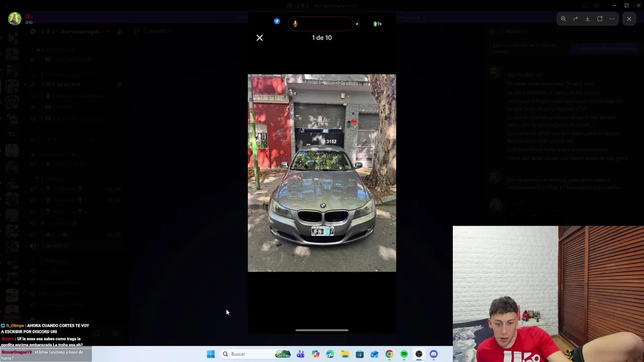Download the image with the save icon
Viewport: 644px width, 362px height.
pos(588,19)
